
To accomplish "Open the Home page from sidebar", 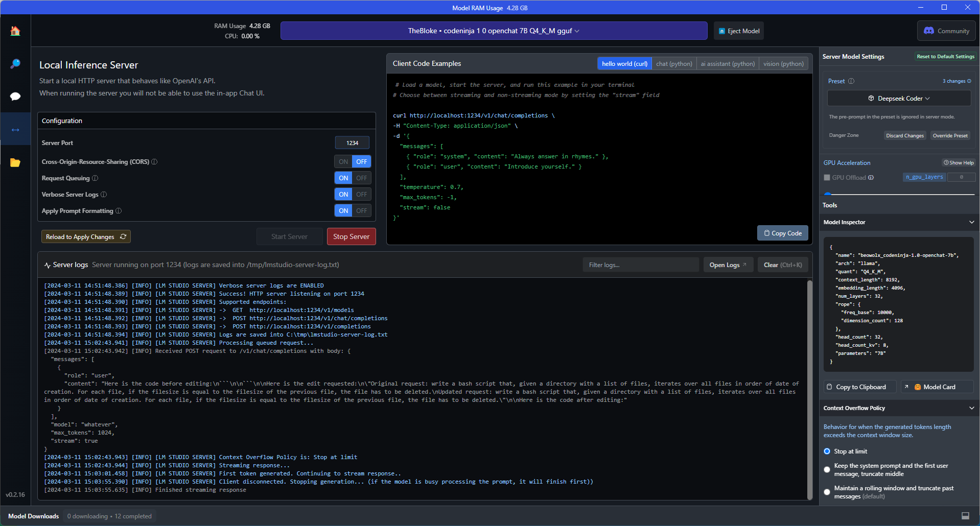I will (15, 31).
